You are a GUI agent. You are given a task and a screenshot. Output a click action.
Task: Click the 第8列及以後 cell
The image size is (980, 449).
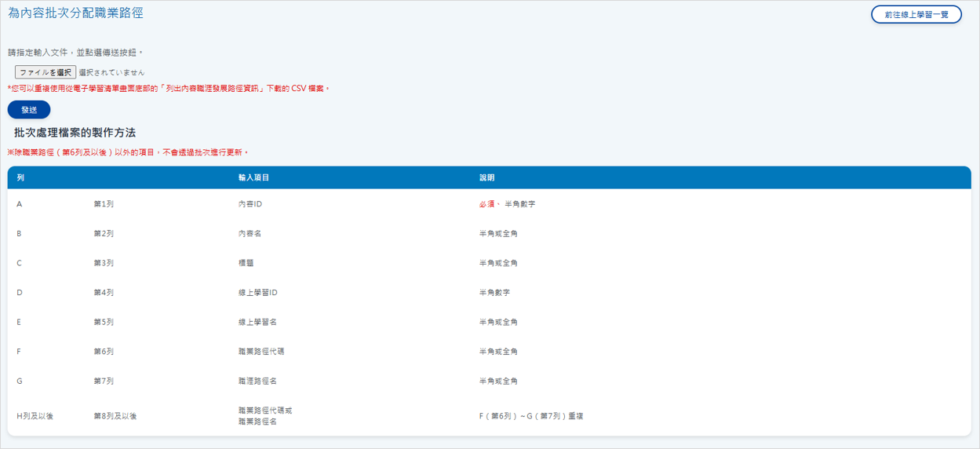pos(115,416)
